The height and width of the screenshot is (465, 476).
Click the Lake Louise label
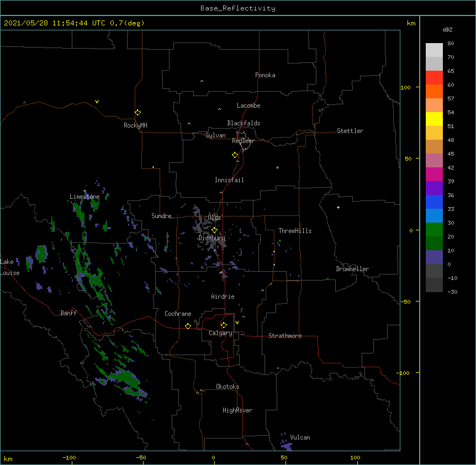(x=10, y=267)
